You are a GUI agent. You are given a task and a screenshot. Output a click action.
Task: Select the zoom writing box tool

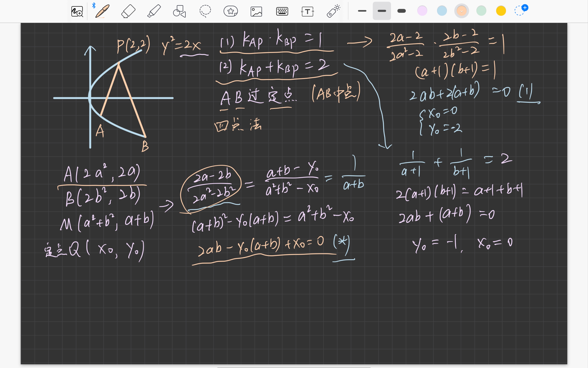pos(77,11)
